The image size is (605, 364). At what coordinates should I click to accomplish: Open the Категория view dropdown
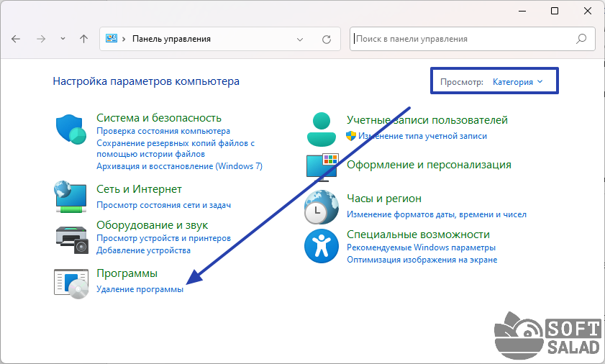coord(518,82)
